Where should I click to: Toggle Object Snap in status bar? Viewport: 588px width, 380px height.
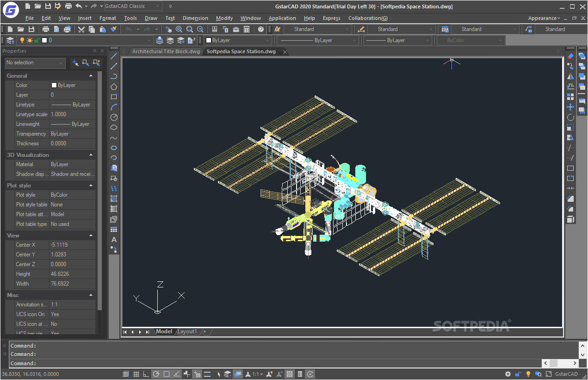pyautogui.click(x=167, y=374)
